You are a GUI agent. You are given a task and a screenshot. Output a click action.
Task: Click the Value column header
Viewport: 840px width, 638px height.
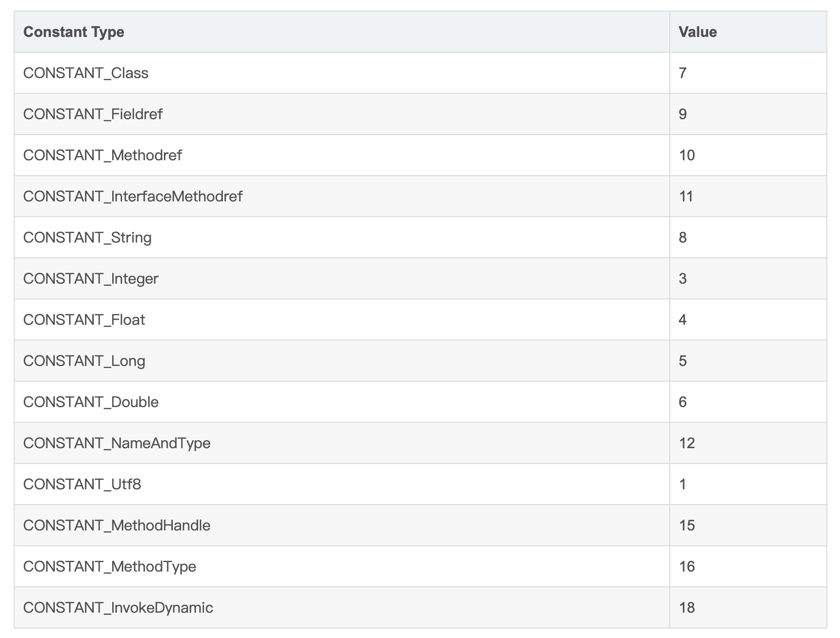[x=697, y=32]
